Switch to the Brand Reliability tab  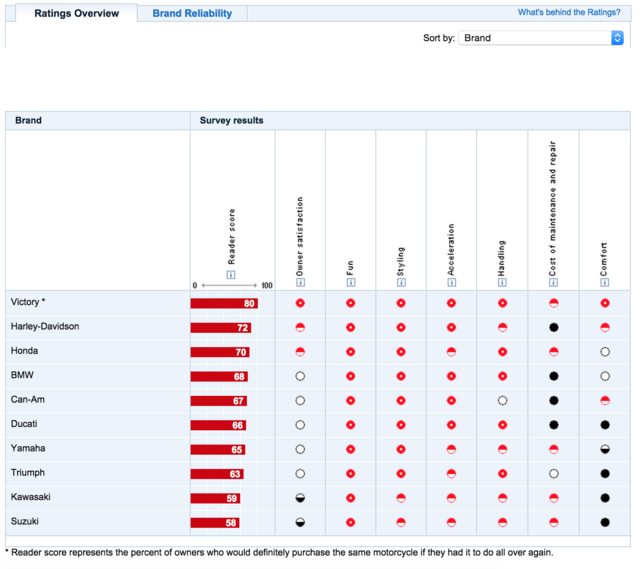tap(192, 14)
